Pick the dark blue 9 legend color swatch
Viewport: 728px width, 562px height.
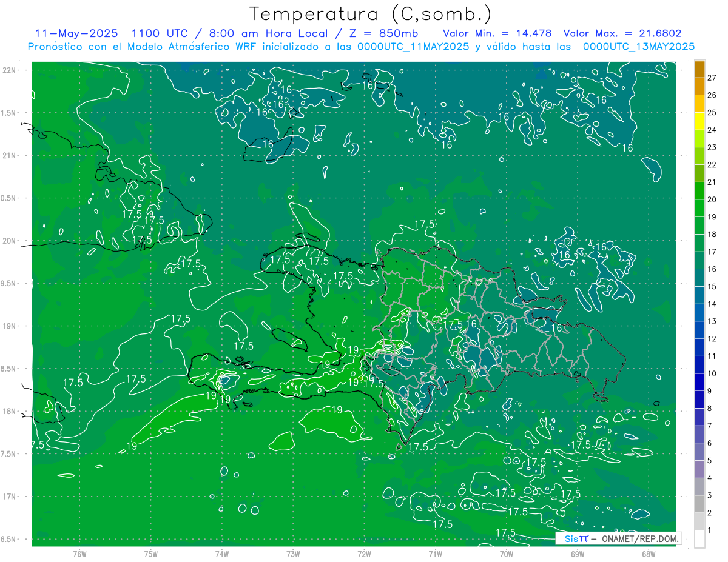coord(699,383)
